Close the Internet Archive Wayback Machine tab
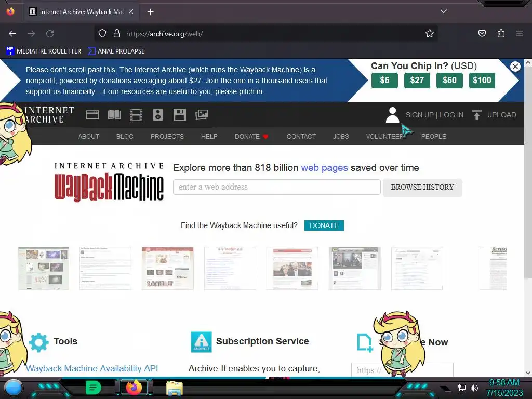 point(131,11)
